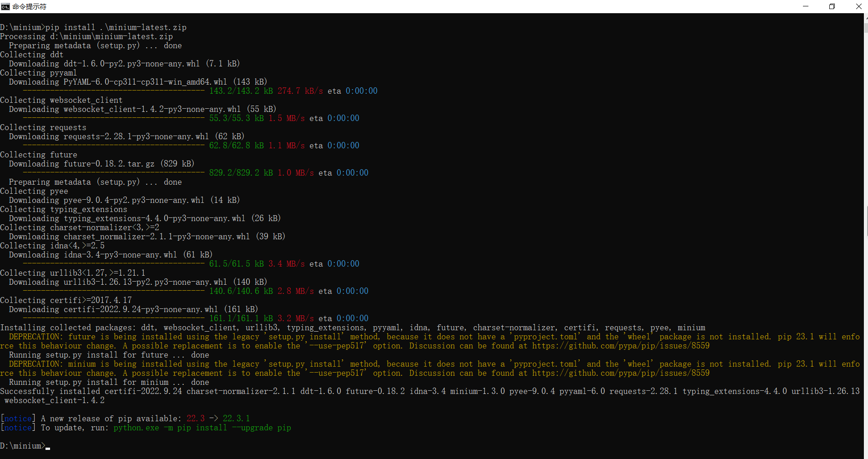The height and width of the screenshot is (459, 868).
Task: Click the '161.1/161.1 kB' progress value
Action: [x=241, y=318]
